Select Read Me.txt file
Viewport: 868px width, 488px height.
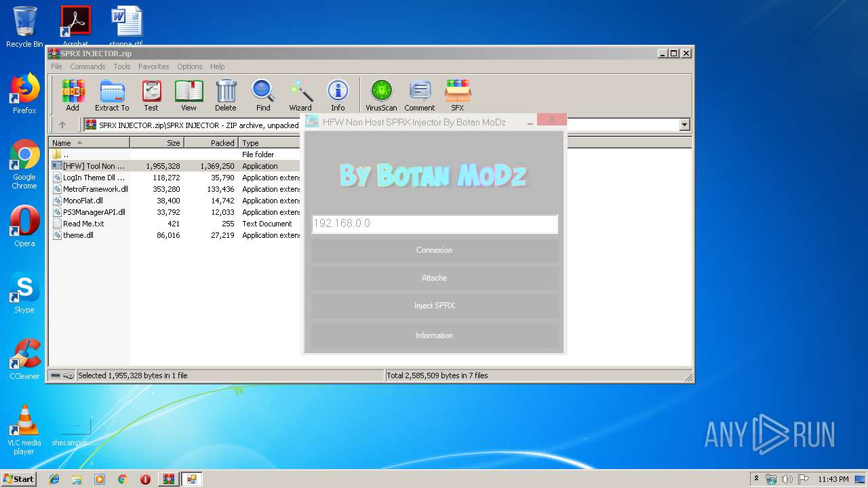[175, 224]
